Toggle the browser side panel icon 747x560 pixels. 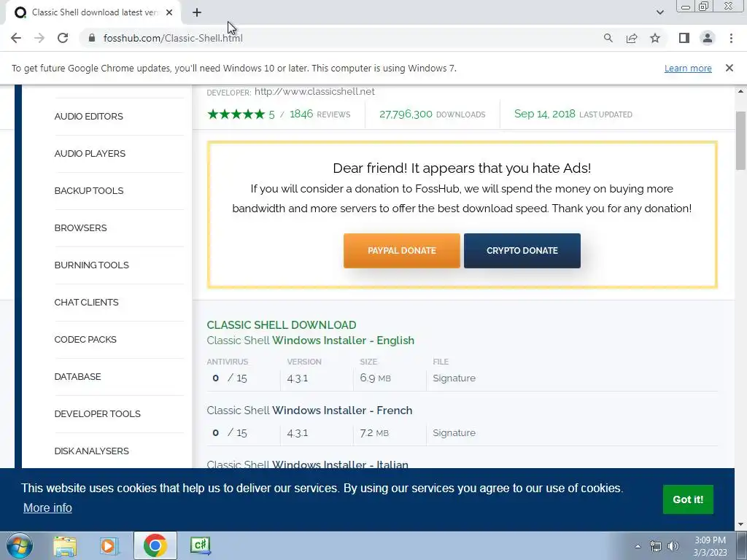tap(684, 38)
